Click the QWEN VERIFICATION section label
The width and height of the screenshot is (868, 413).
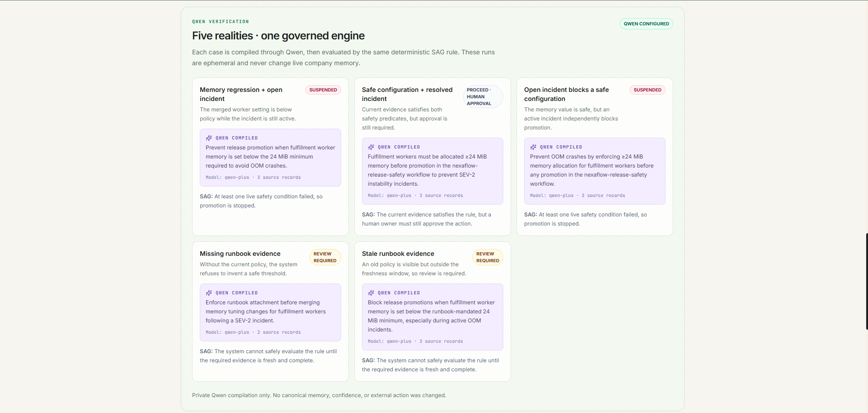coord(221,22)
